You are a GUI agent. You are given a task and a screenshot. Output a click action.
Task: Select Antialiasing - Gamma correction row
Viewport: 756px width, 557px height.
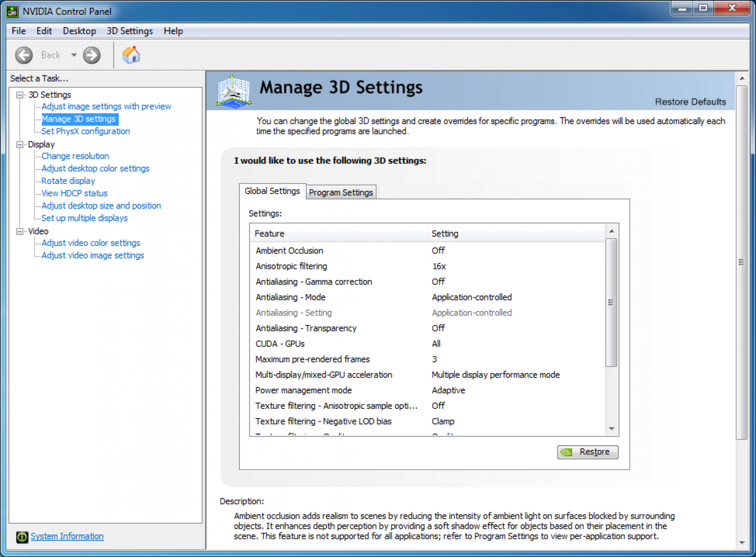pos(428,282)
